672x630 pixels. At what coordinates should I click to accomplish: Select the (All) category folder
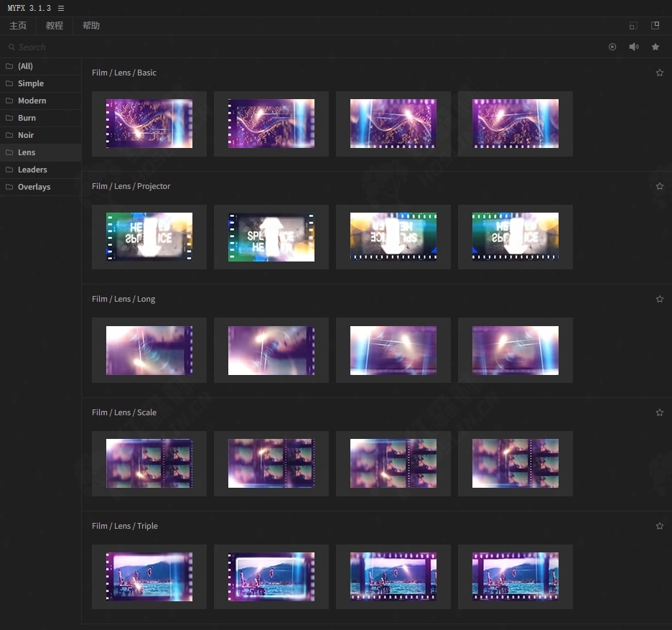click(x=41, y=66)
